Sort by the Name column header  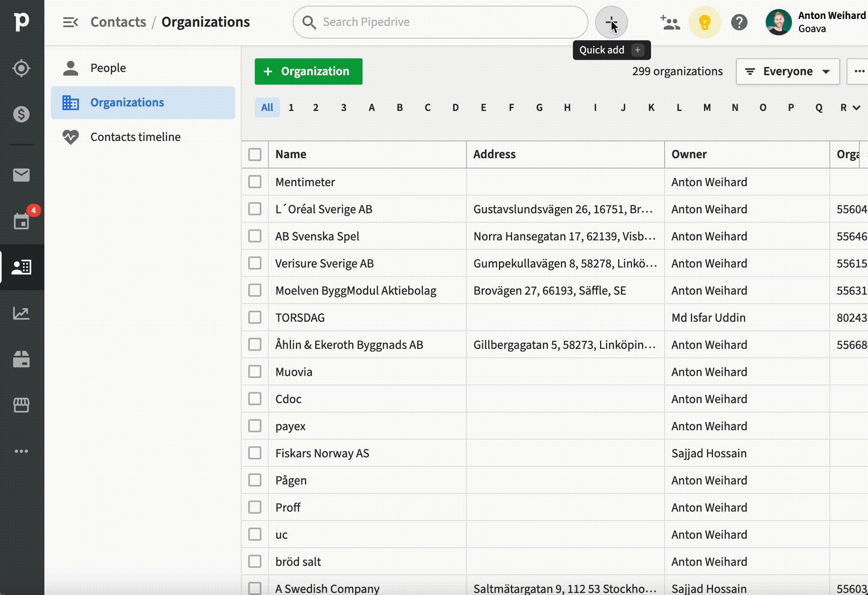pyautogui.click(x=291, y=155)
